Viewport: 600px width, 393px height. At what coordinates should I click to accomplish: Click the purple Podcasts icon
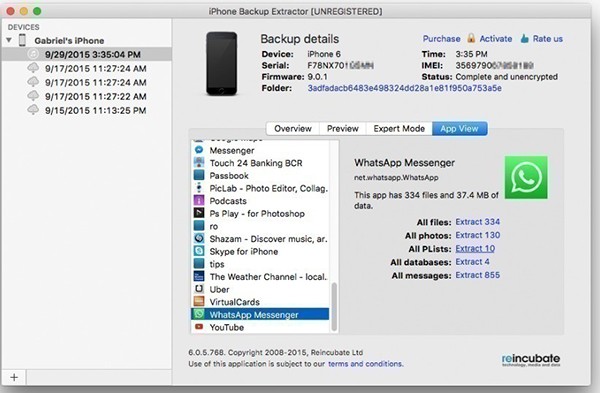coord(199,201)
